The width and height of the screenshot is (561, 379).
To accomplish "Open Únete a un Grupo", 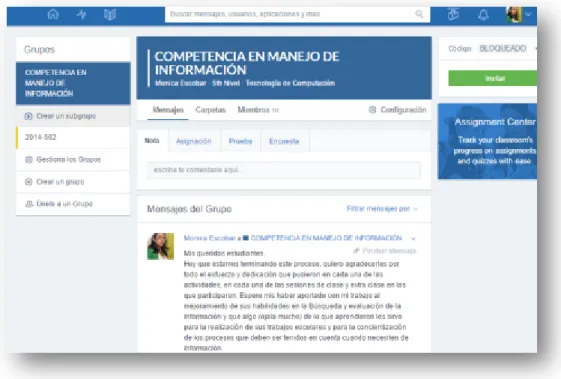I will pos(73,204).
